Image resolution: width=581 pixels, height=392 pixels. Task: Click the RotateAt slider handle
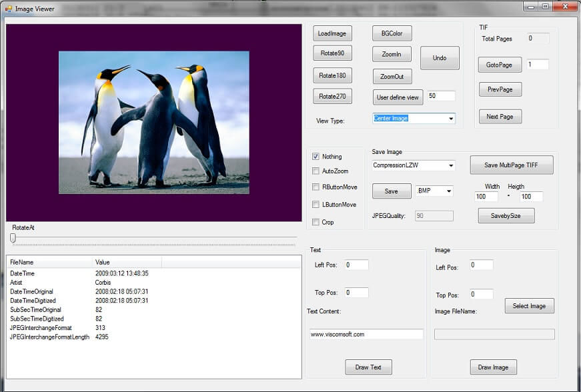click(x=13, y=237)
